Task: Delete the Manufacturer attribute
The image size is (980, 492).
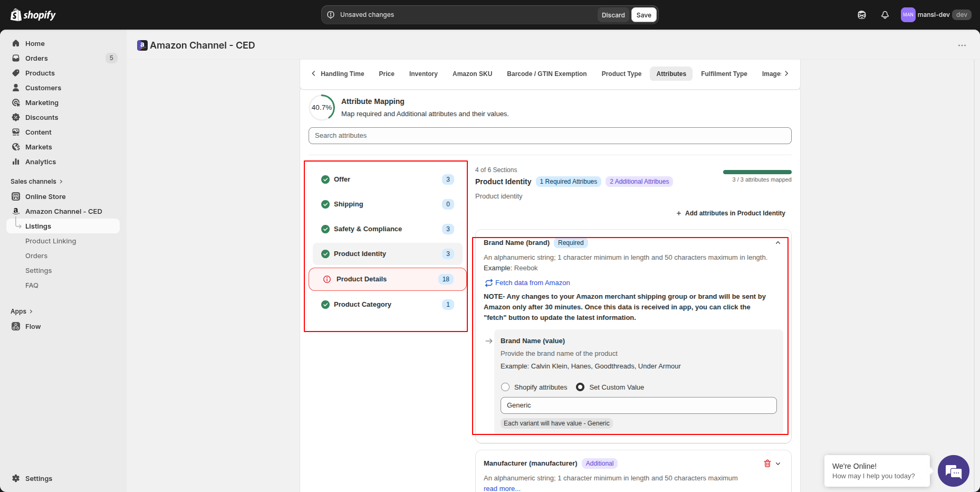Action: point(767,463)
